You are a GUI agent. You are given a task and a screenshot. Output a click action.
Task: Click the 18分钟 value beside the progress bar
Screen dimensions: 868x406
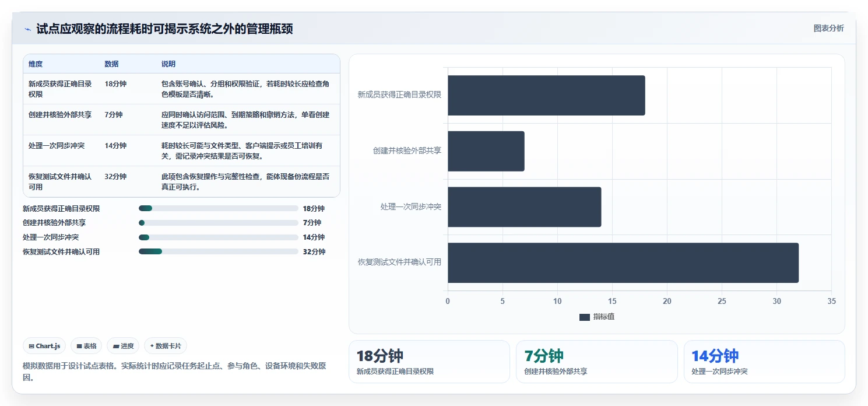point(314,208)
